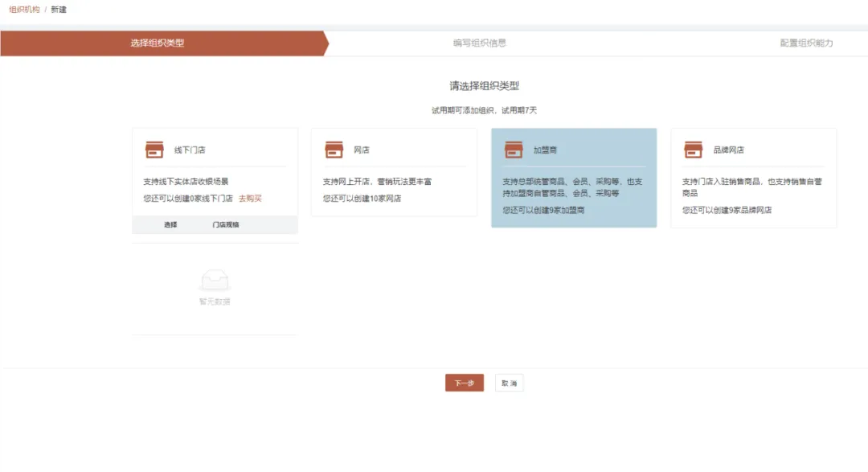The width and height of the screenshot is (868, 472).
Task: Select the 品牌网店 card description text
Action: pyautogui.click(x=751, y=187)
